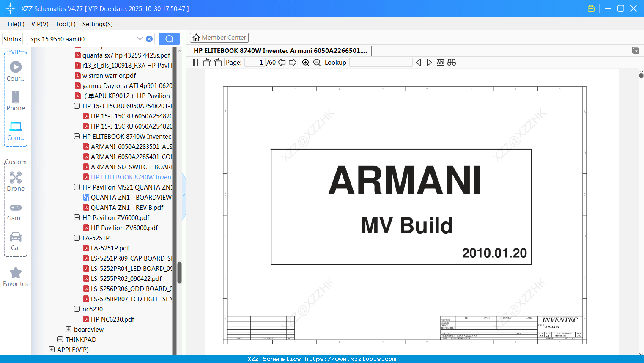
Task: Click the search combo box text
Action: (58, 39)
